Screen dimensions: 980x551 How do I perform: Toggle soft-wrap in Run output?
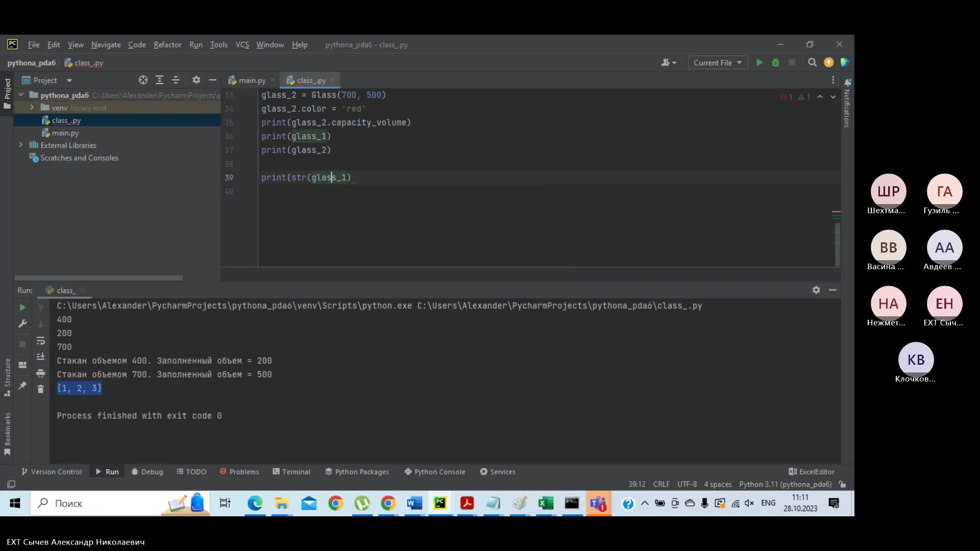41,340
